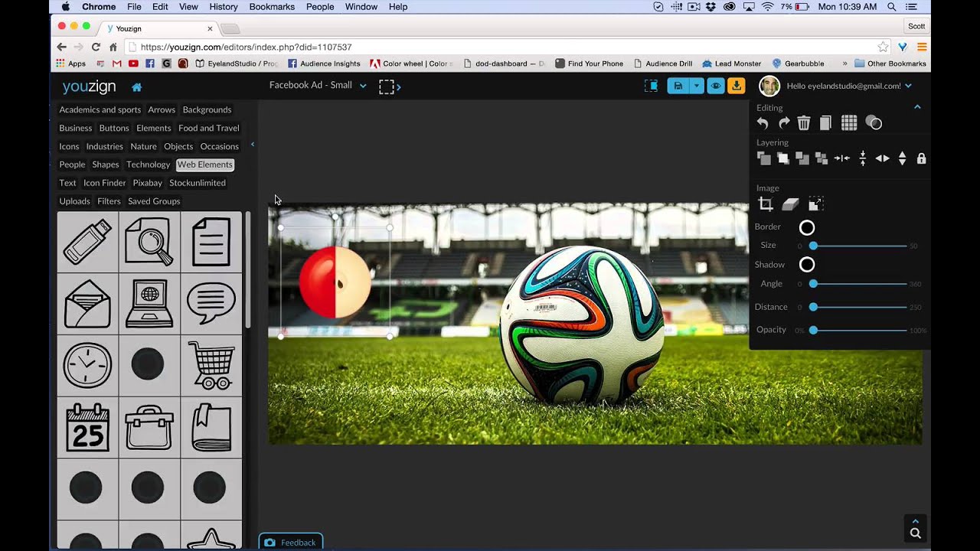Preview design with the eye icon
Screen dimensions: 980x551
click(716, 86)
